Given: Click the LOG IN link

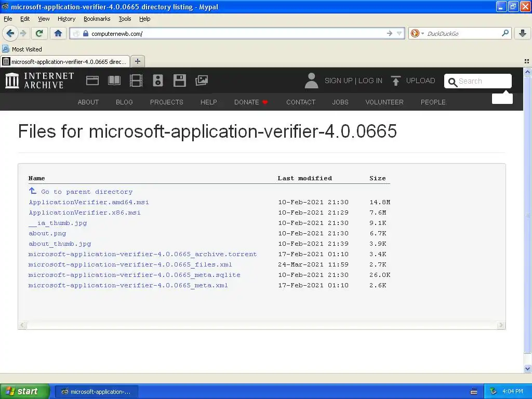Looking at the screenshot, I should coord(370,81).
